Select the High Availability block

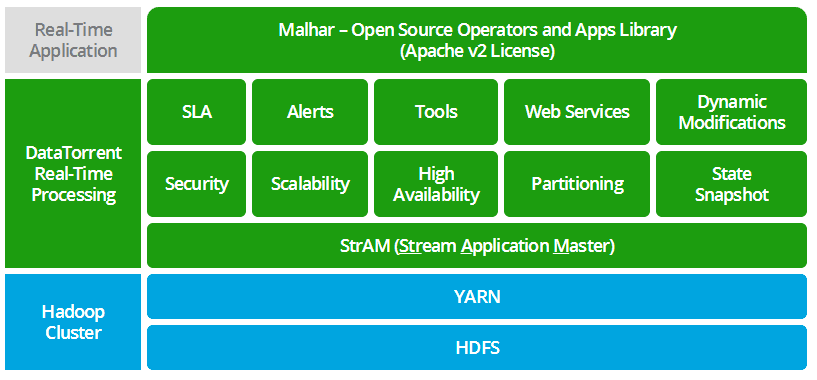[x=436, y=184]
